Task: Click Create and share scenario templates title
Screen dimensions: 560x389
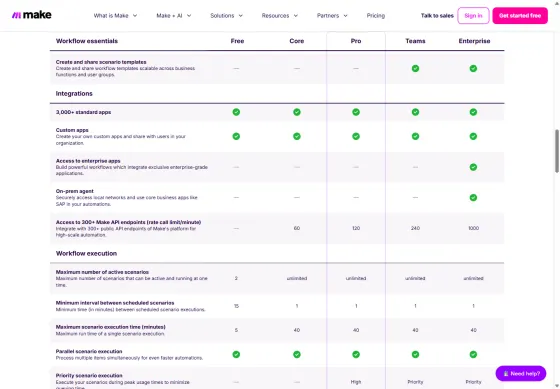Action: pos(101,62)
